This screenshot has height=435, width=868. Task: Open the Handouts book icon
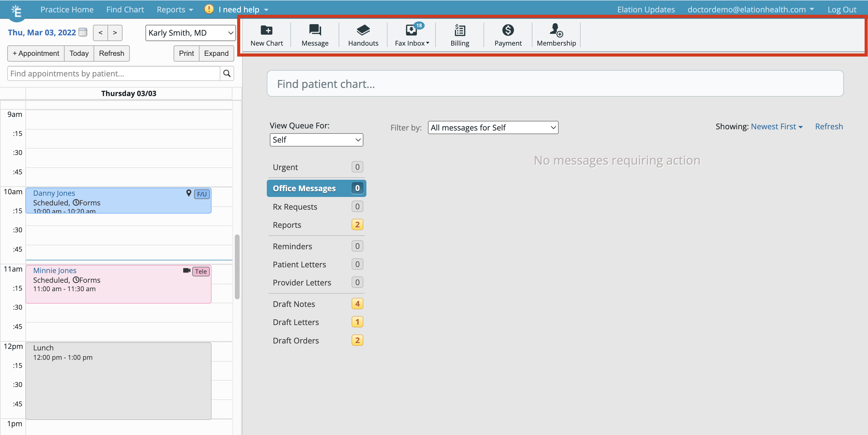tap(363, 30)
